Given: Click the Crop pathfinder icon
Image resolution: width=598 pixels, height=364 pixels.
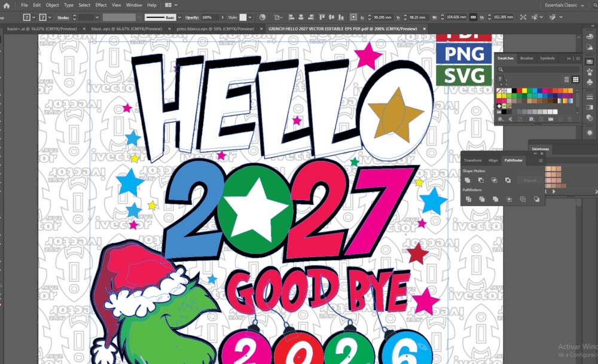Looking at the screenshot, I should [x=509, y=200].
